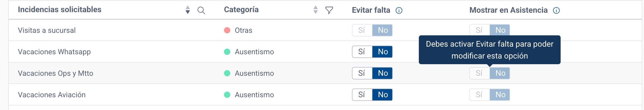Click green Ausentismo dot for Vacaciones Whatsapp

tap(227, 52)
